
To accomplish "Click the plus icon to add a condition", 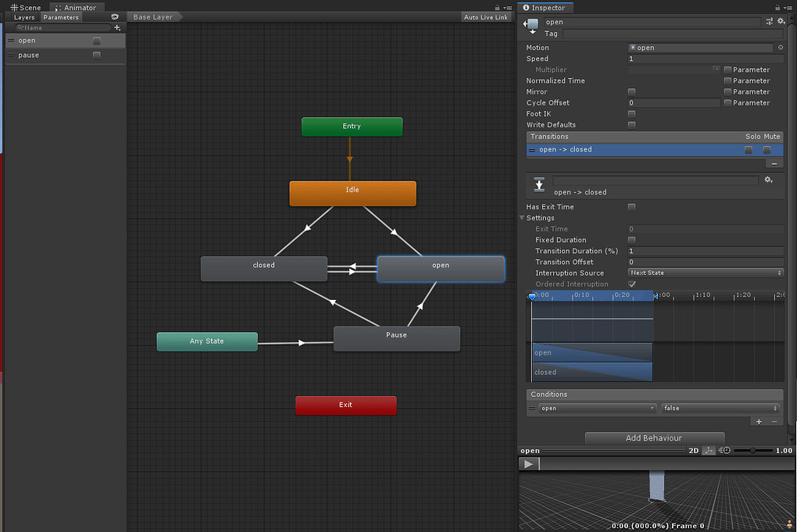I will 757,421.
